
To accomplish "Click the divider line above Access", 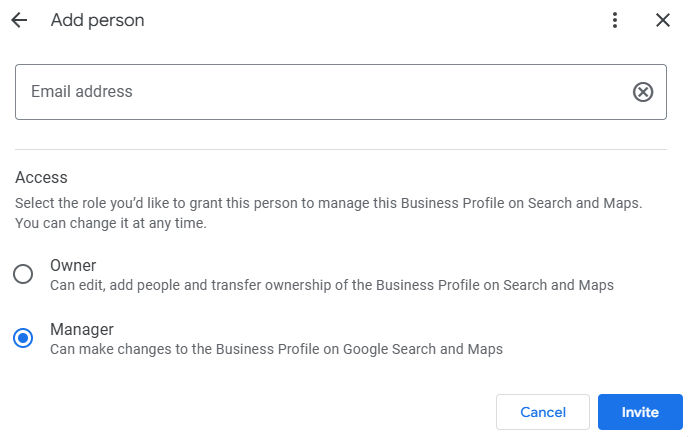I will [340, 150].
